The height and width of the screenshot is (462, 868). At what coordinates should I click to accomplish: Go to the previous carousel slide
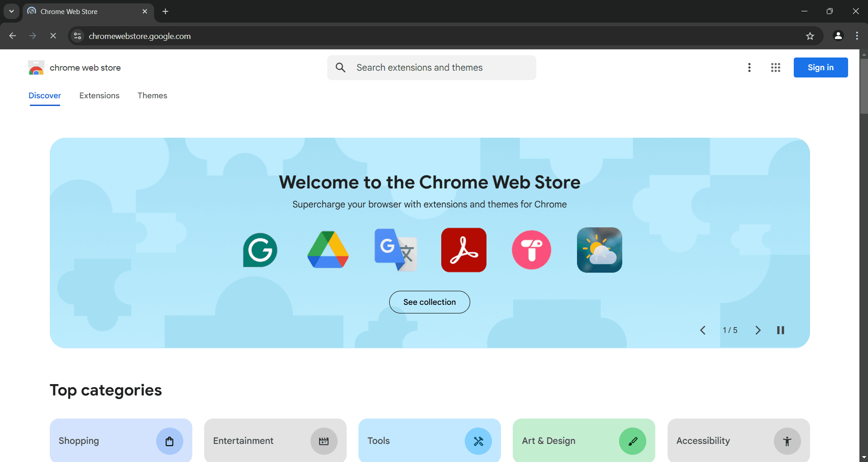(x=703, y=330)
